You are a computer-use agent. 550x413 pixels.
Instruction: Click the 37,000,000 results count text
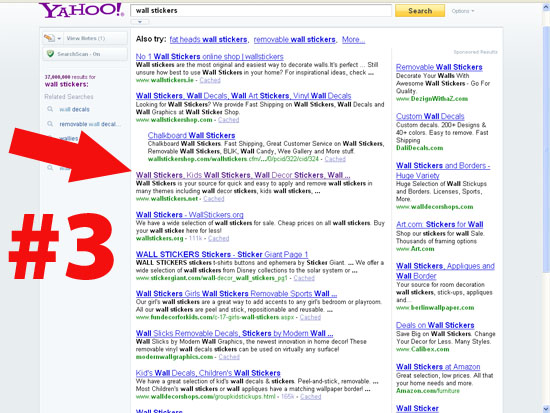tap(70, 77)
